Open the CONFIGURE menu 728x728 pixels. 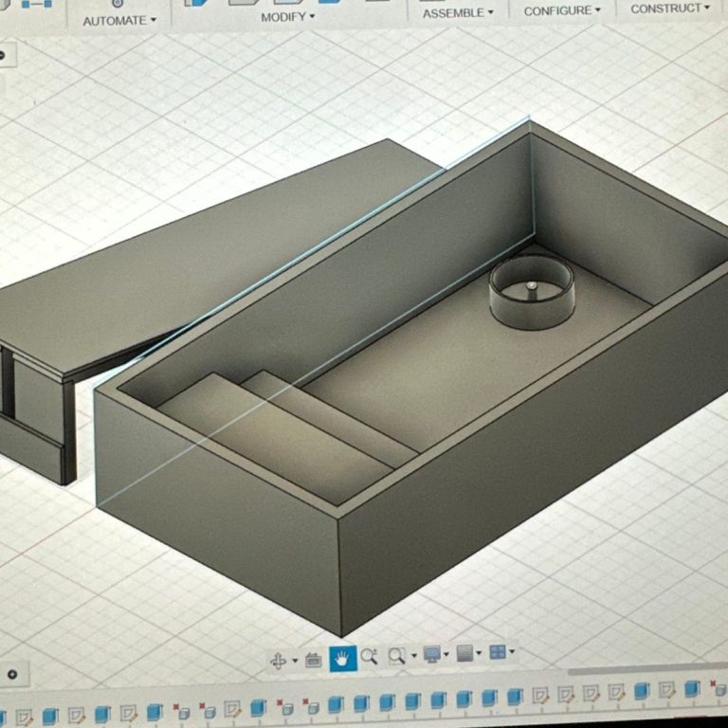click(562, 11)
